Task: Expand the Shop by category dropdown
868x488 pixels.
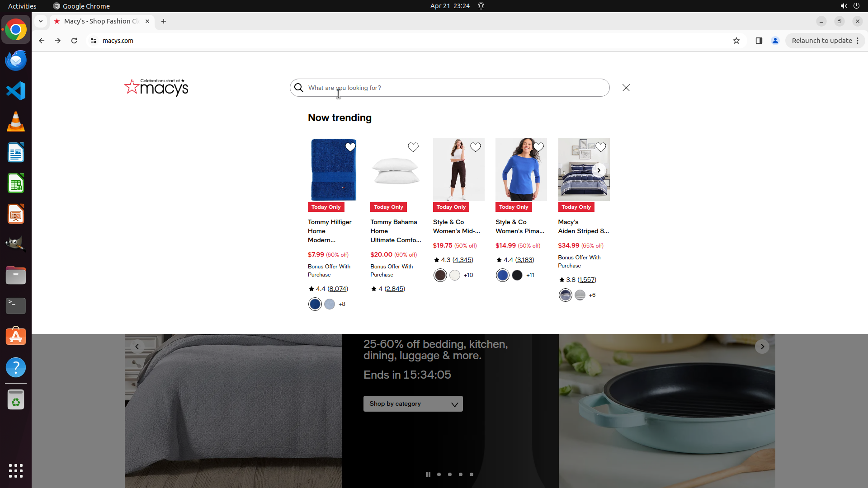Action: point(413,404)
